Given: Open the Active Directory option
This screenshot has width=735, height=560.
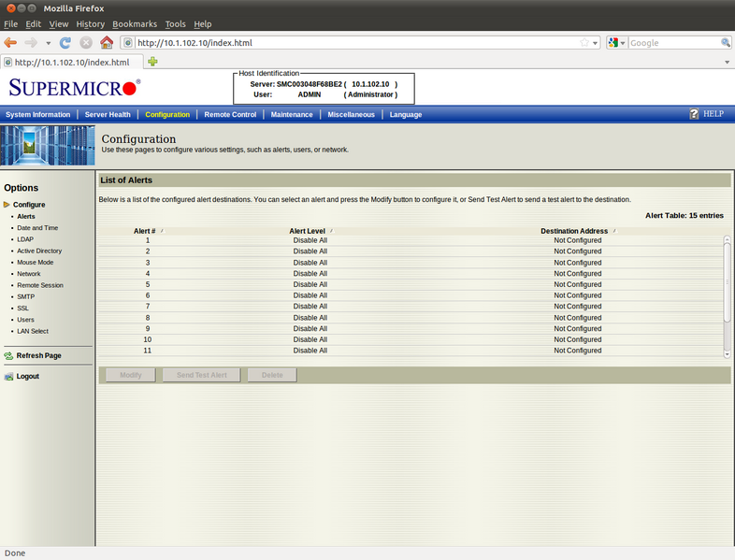Looking at the screenshot, I should coord(39,251).
